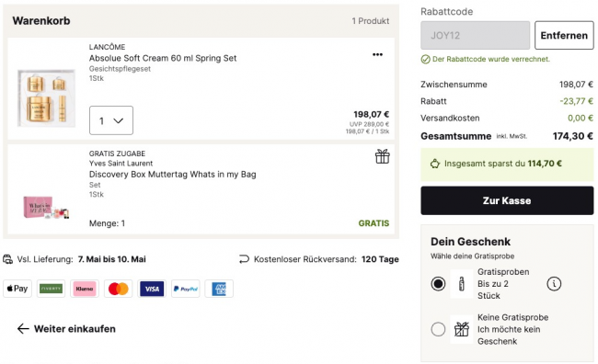Screen dimensions: 598x364
Task: Click the Menge: 1 label on the gift row
Action: [x=107, y=223]
